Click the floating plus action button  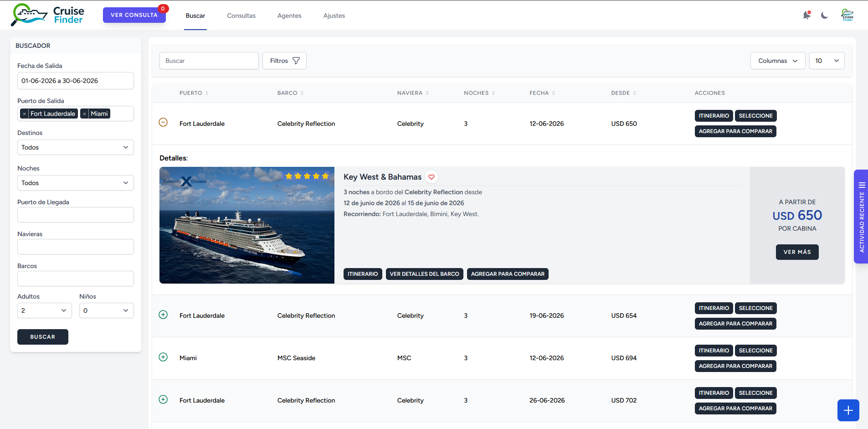tap(847, 410)
